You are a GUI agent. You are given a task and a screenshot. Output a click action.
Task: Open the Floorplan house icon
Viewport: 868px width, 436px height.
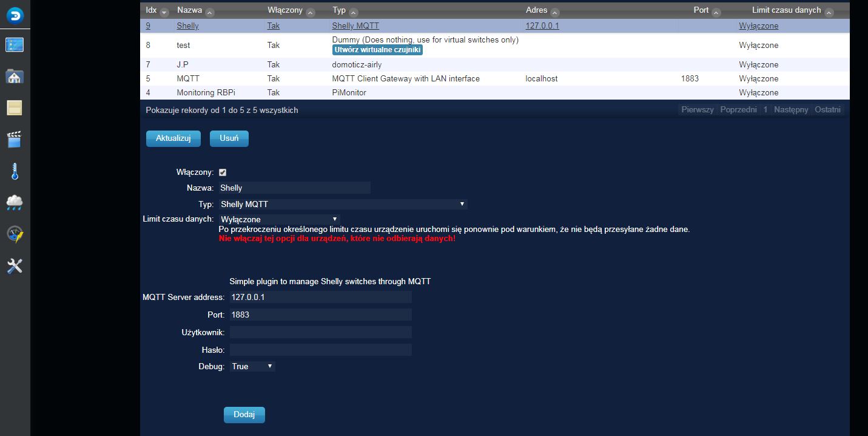pos(15,77)
